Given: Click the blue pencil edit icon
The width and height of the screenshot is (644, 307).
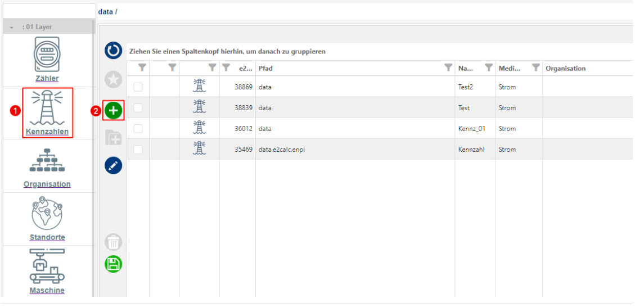Looking at the screenshot, I should (114, 165).
